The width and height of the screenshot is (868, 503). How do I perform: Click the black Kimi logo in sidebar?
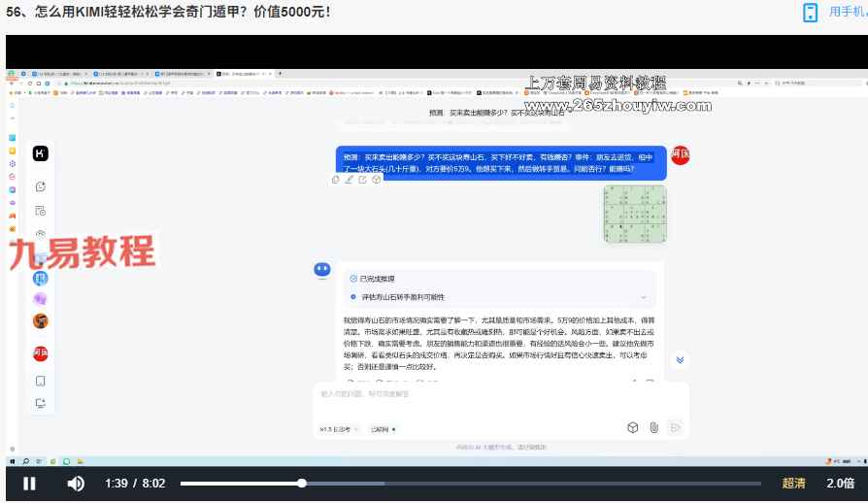coord(41,153)
